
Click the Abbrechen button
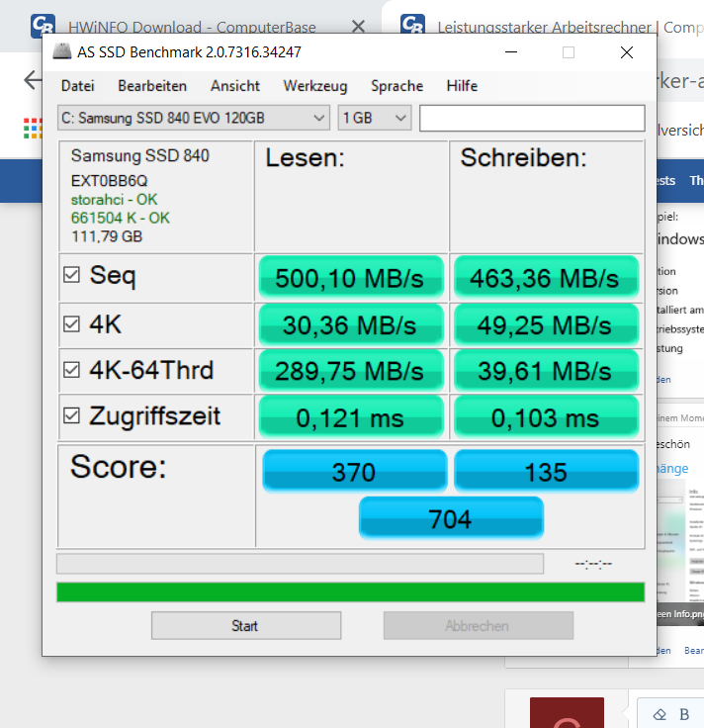tap(478, 625)
